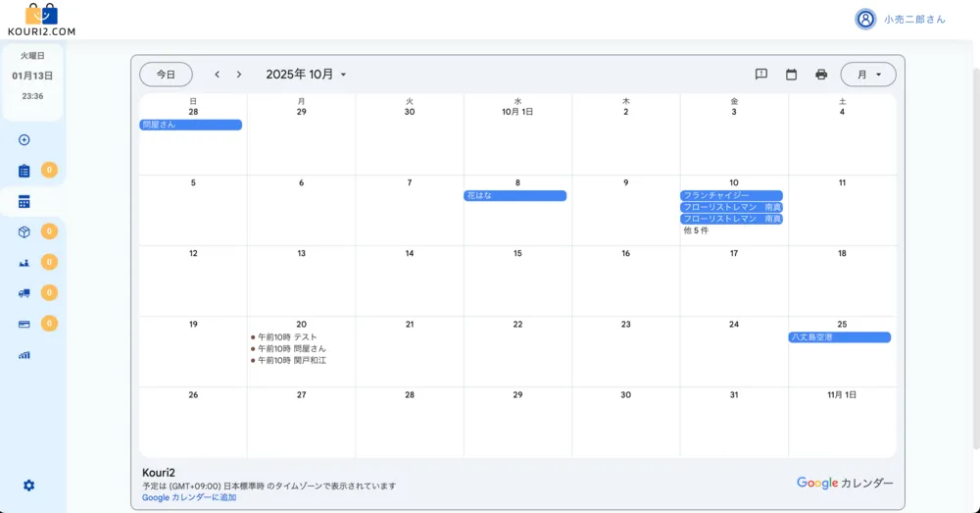
Task: Open the 小売二郎さん user profile menu
Action: (900, 19)
